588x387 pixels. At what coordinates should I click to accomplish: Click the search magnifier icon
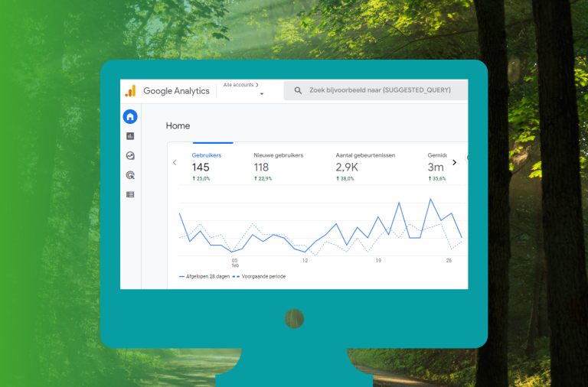pyautogui.click(x=297, y=90)
